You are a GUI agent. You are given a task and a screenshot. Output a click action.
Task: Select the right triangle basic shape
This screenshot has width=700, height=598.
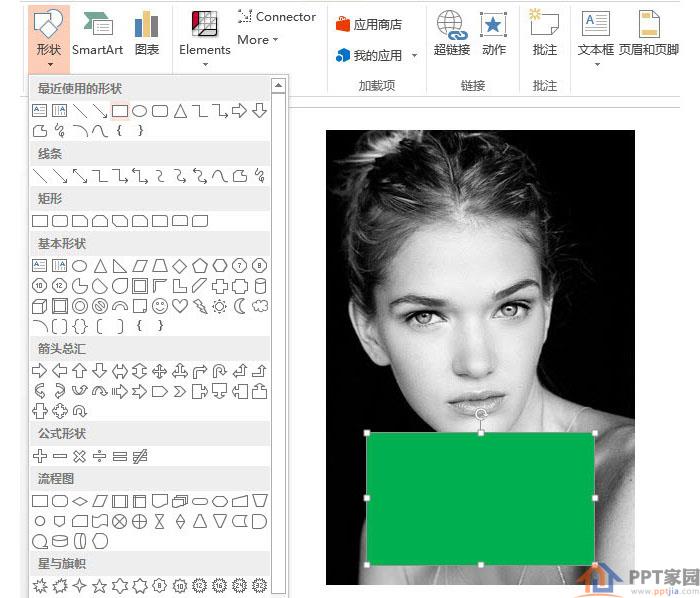tap(120, 266)
